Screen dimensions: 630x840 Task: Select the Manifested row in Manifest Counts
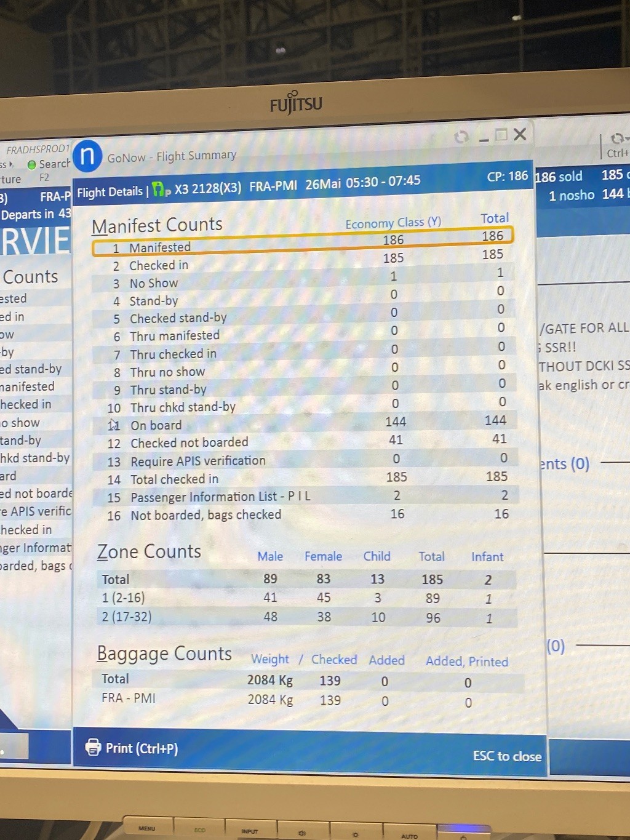tap(301, 244)
